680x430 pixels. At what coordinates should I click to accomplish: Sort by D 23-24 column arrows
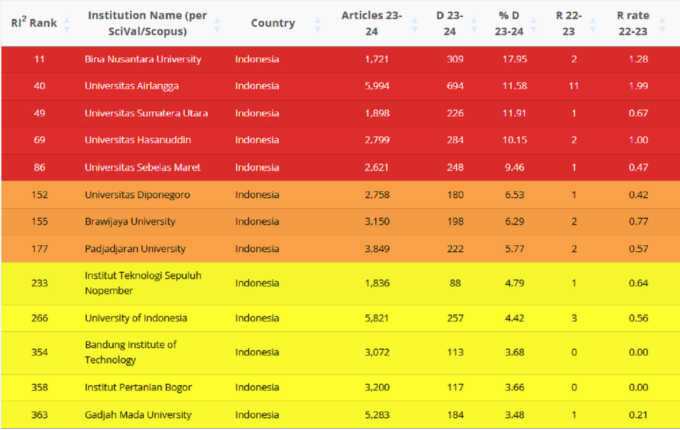474,24
